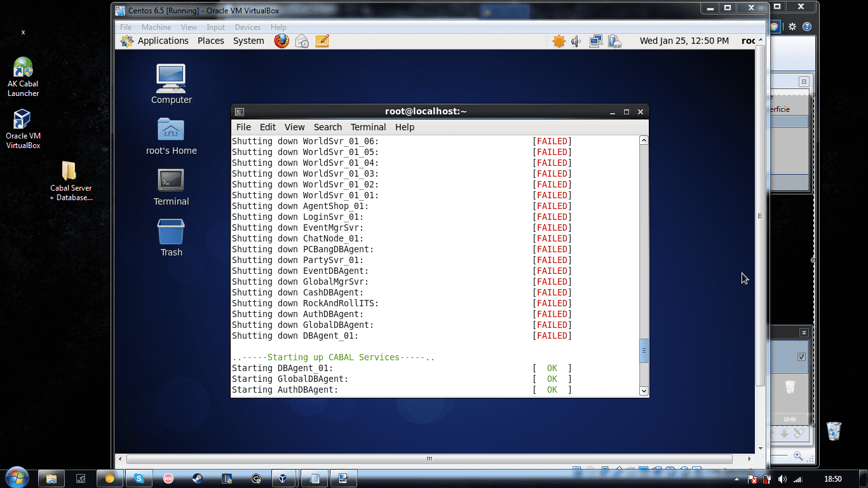Click the terminal scrollbar down arrow
Viewport: 868px width, 488px height.
[x=644, y=391]
